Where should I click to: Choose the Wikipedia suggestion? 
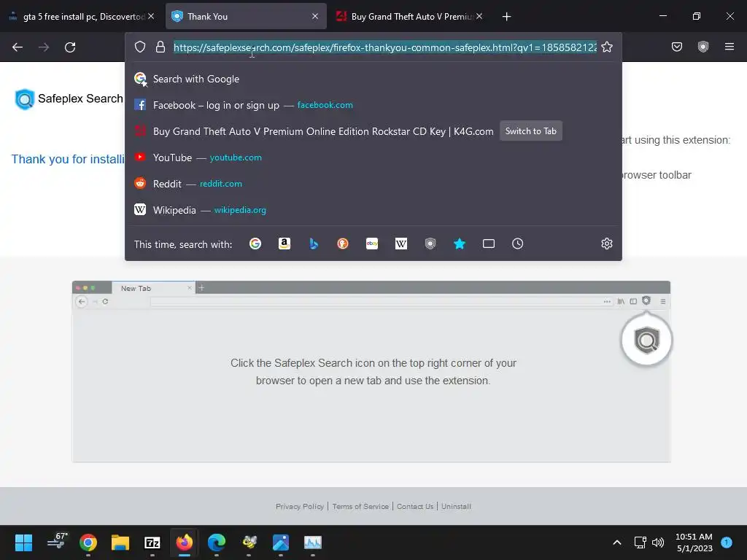[x=373, y=210]
